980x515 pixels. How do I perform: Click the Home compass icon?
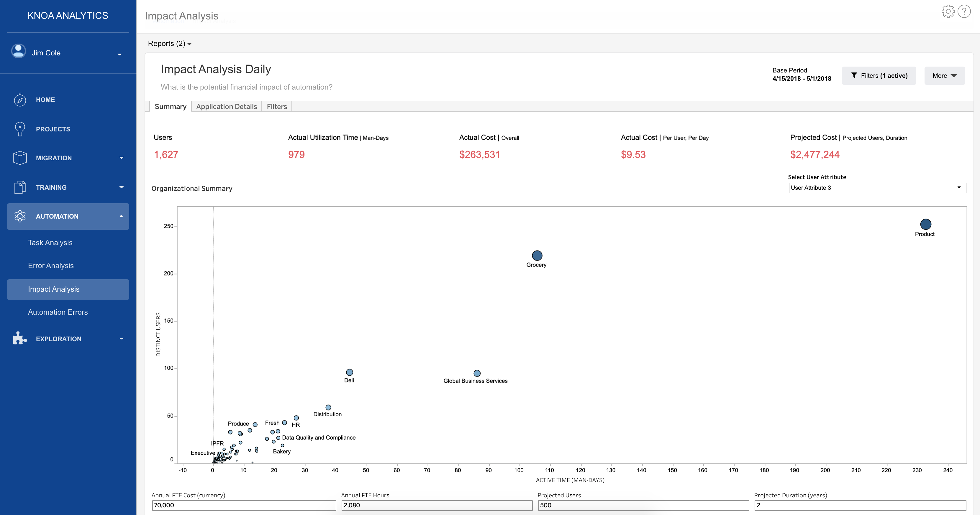[20, 100]
